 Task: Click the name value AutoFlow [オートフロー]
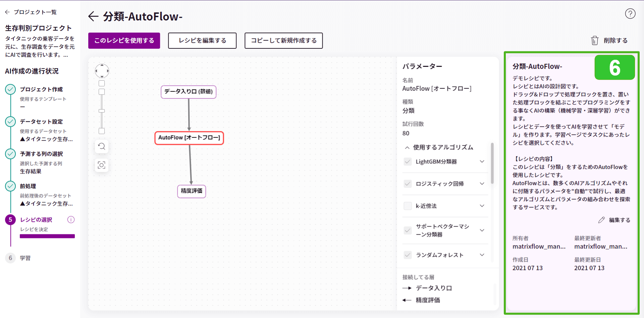click(437, 89)
